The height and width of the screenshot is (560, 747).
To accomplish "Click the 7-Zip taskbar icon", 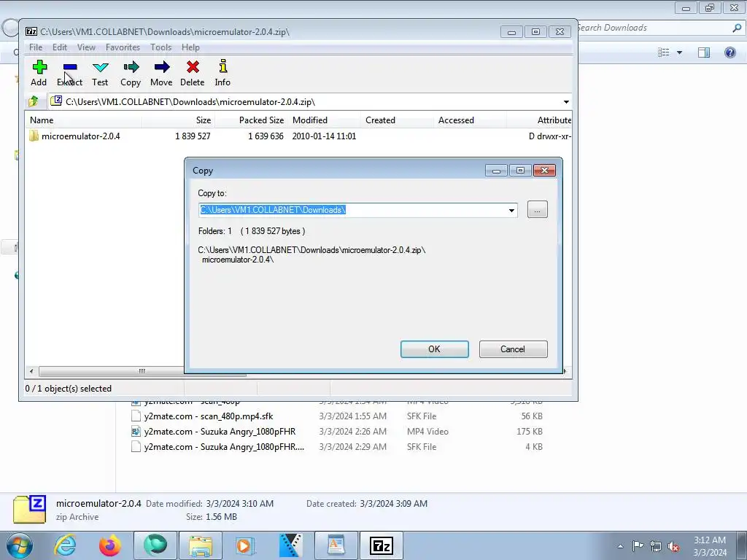I will 381,545.
